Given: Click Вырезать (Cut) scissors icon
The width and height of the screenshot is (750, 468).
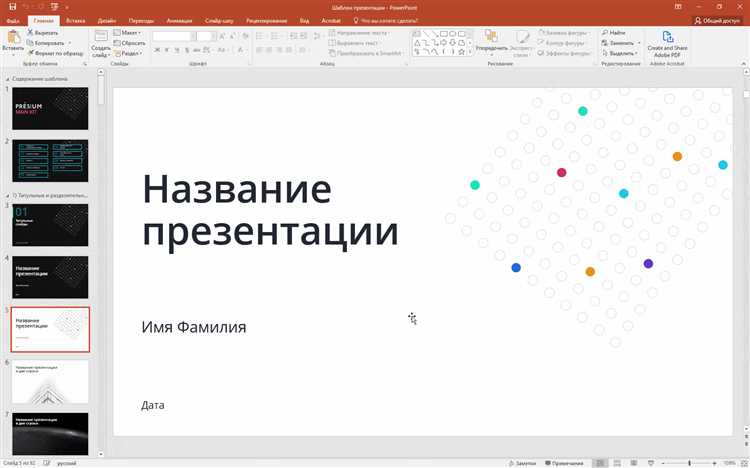Looking at the screenshot, I should tap(30, 33).
